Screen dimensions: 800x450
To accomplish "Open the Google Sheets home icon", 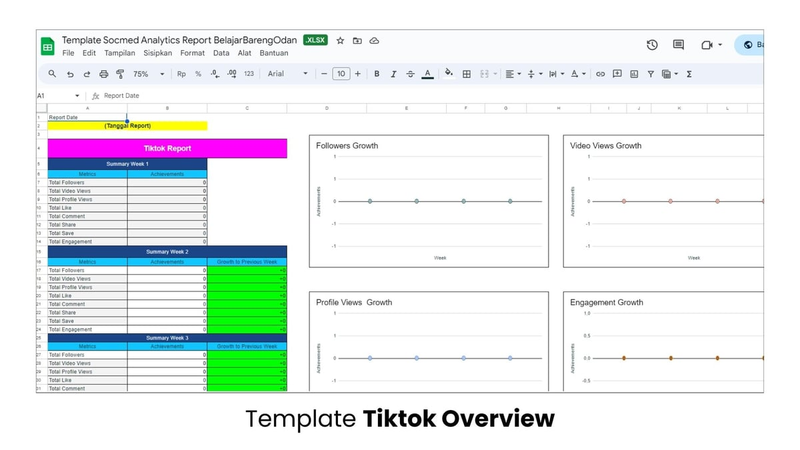I will click(x=47, y=46).
